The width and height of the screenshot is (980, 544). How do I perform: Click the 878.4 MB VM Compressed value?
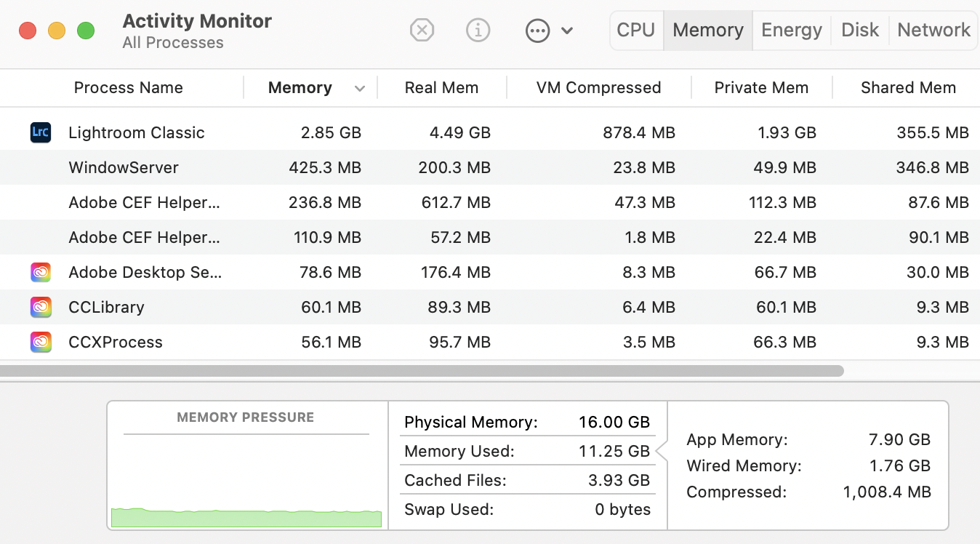(x=639, y=132)
